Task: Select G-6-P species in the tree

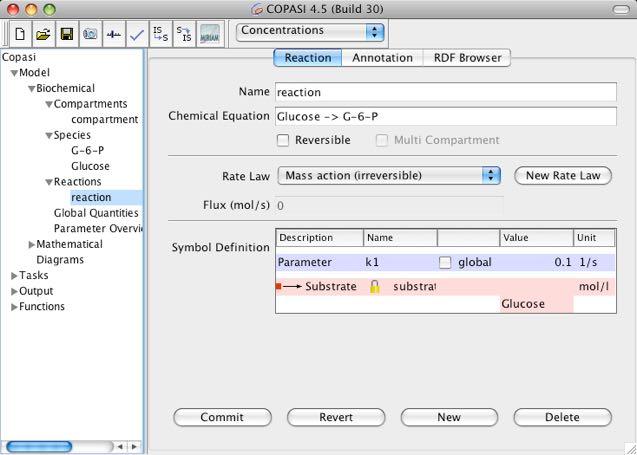Action: point(88,151)
